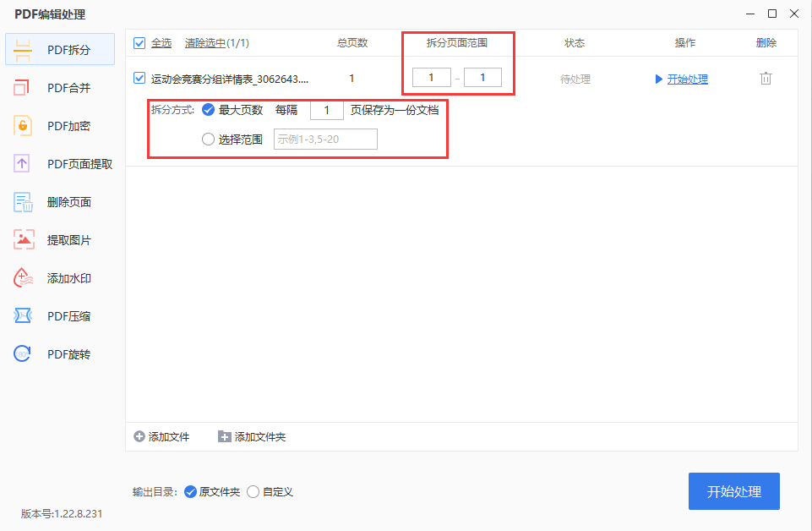The height and width of the screenshot is (531, 812).
Task: Click the 操作 column header
Action: [x=684, y=43]
